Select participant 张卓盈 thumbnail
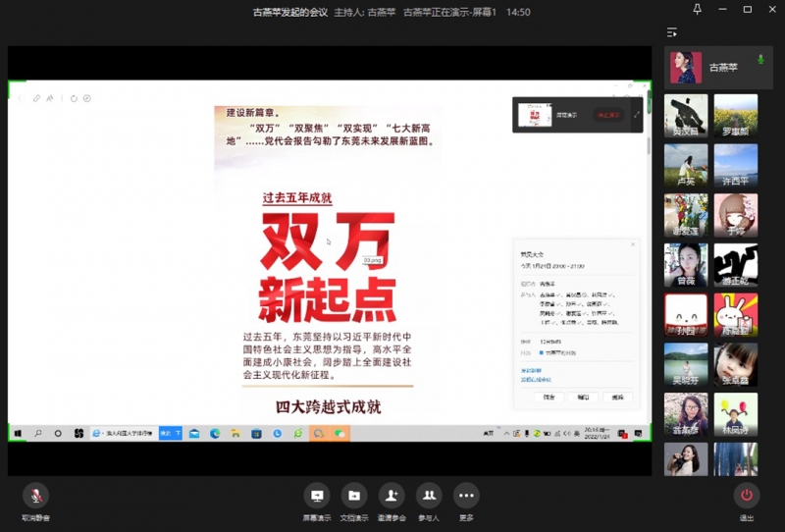Viewport: 785px width, 532px height. click(735, 364)
